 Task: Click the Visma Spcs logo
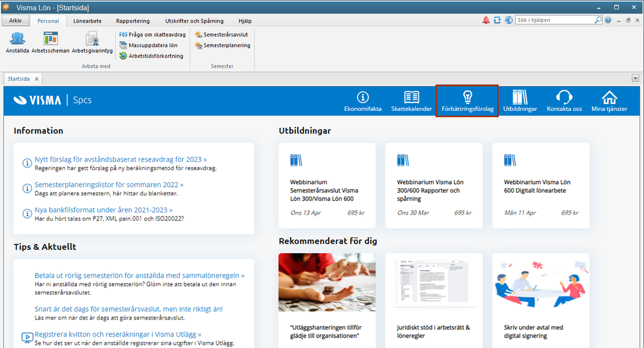pyautogui.click(x=53, y=100)
